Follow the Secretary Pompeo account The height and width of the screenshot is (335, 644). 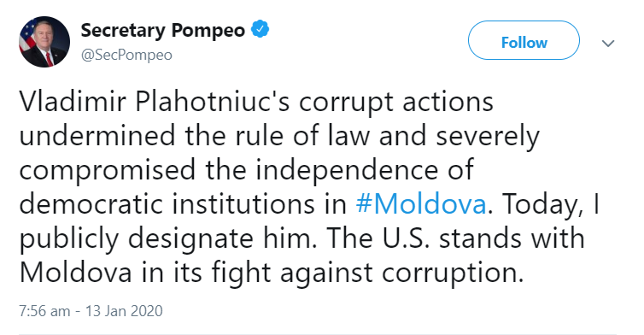pyautogui.click(x=524, y=41)
